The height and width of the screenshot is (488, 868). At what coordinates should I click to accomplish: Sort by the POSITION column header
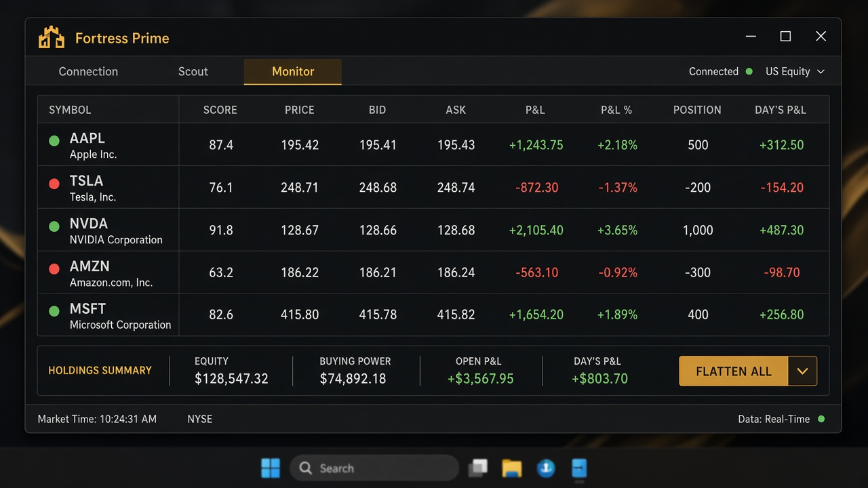point(697,110)
